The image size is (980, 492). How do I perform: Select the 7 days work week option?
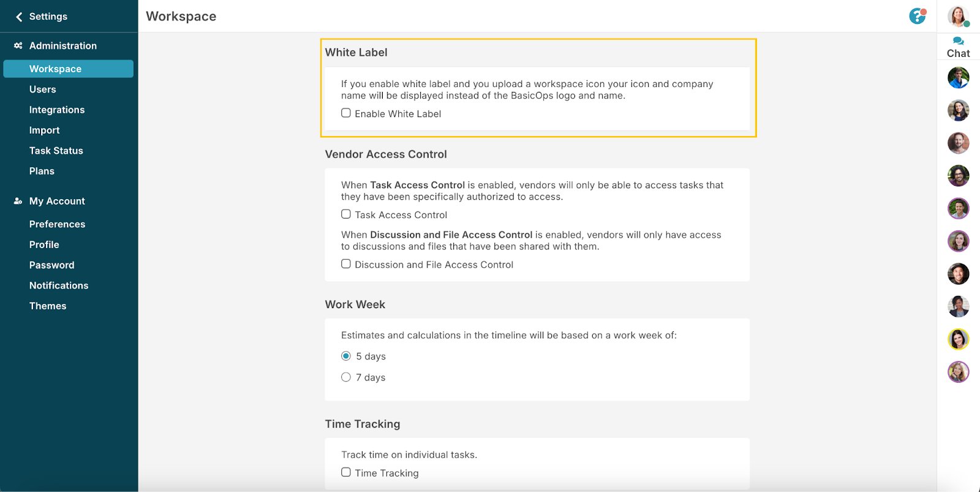pos(346,377)
